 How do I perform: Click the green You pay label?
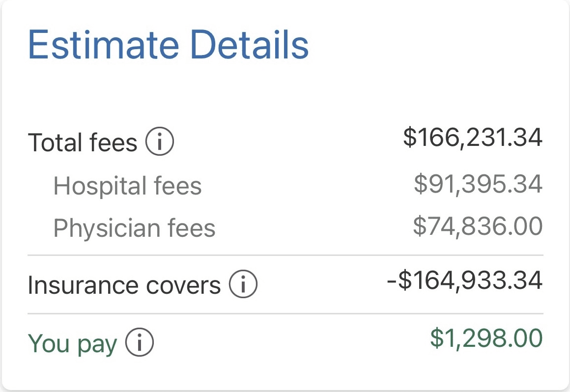[x=72, y=344]
